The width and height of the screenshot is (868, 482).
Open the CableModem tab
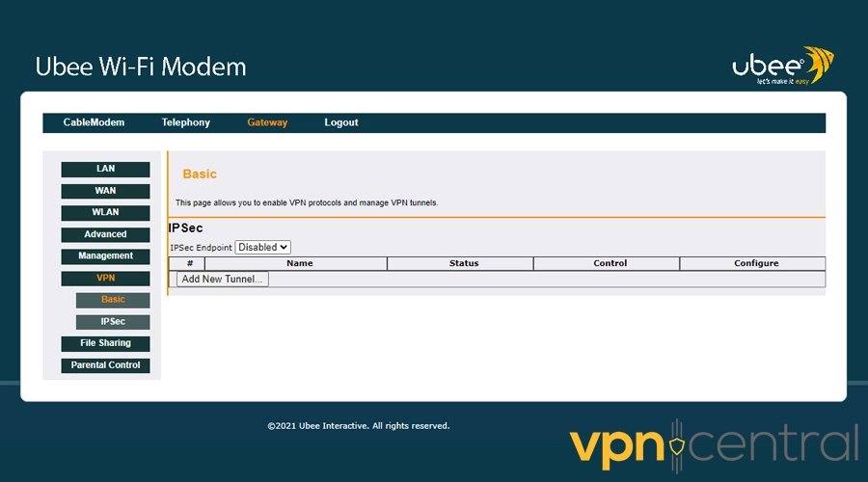(94, 122)
